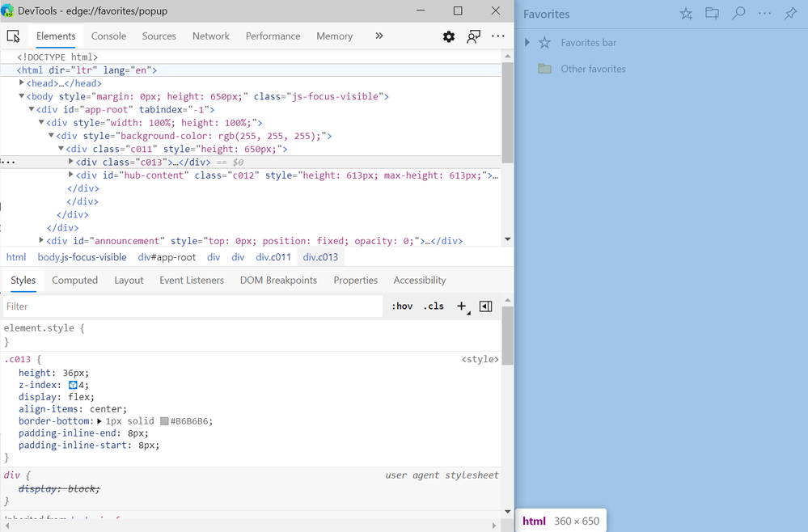Collapse the background-color div node

point(51,136)
